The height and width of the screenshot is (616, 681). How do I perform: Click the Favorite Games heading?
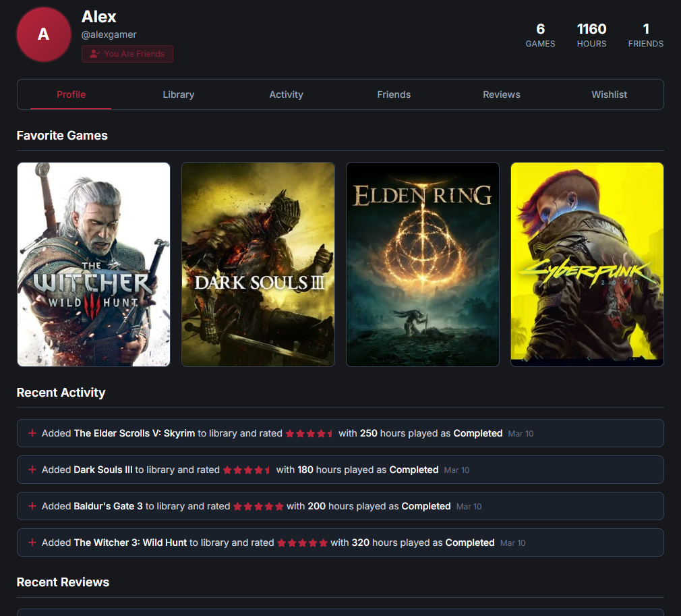[62, 135]
